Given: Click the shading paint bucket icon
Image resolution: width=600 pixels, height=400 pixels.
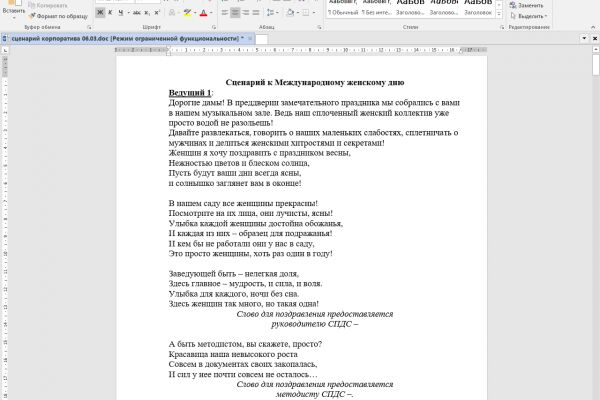Looking at the screenshot, I should 290,13.
